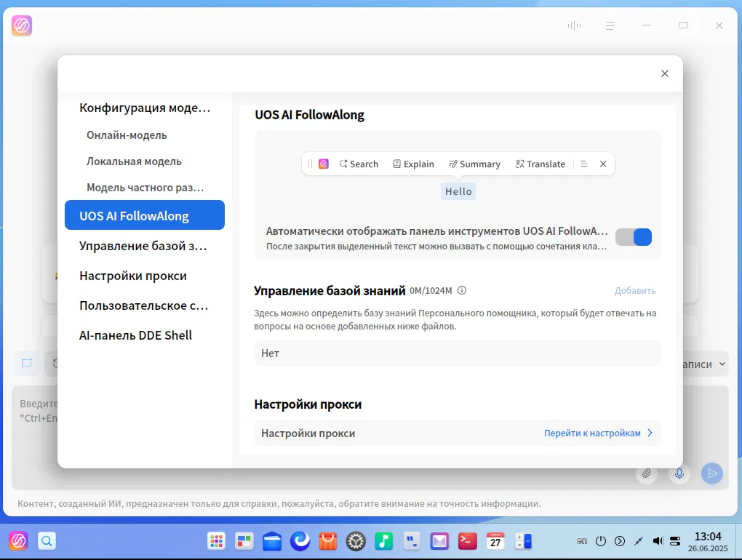
Task: Open system settings gear in dock
Action: (356, 541)
